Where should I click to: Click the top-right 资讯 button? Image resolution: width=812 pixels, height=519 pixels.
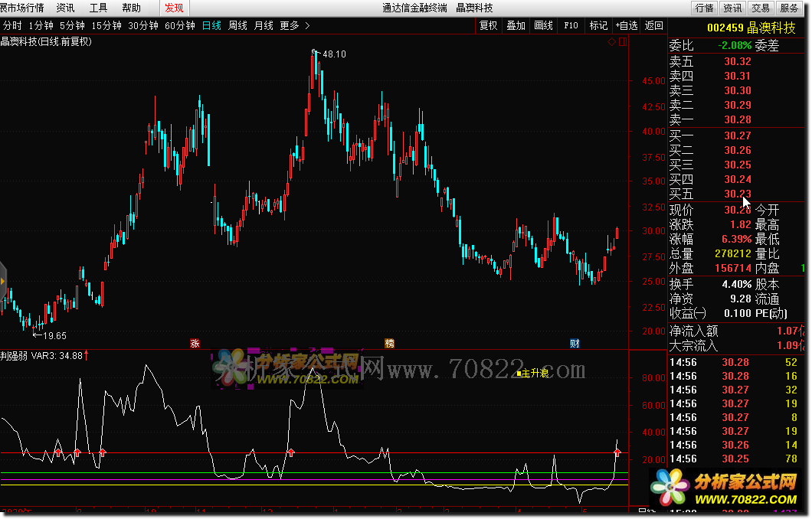[x=732, y=8]
